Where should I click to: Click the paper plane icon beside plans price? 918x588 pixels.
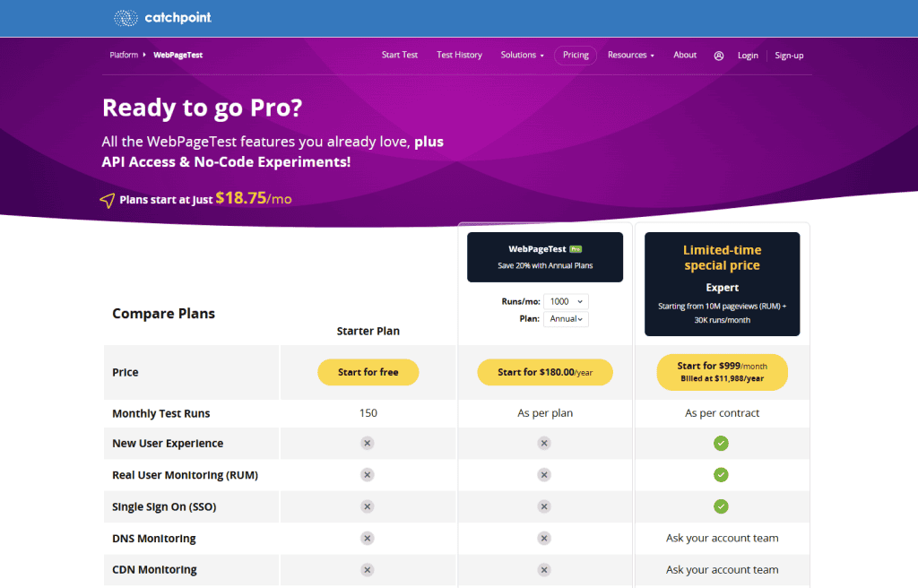108,200
